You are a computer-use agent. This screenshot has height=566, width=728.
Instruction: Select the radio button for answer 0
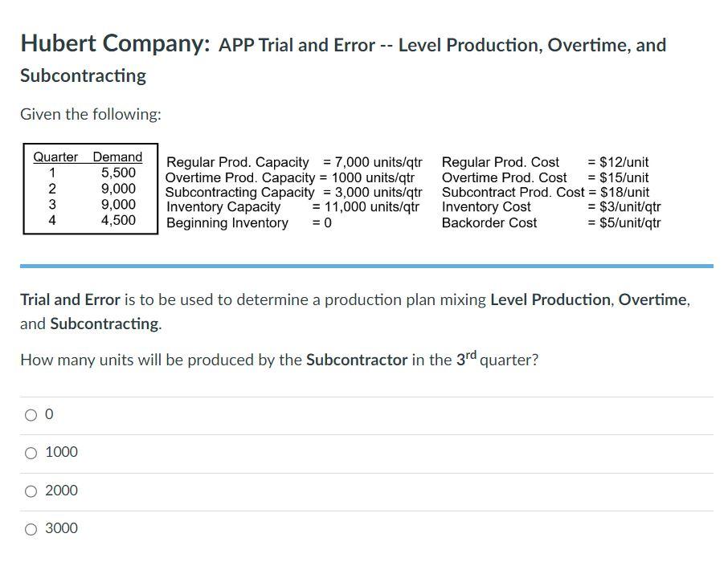coord(30,414)
